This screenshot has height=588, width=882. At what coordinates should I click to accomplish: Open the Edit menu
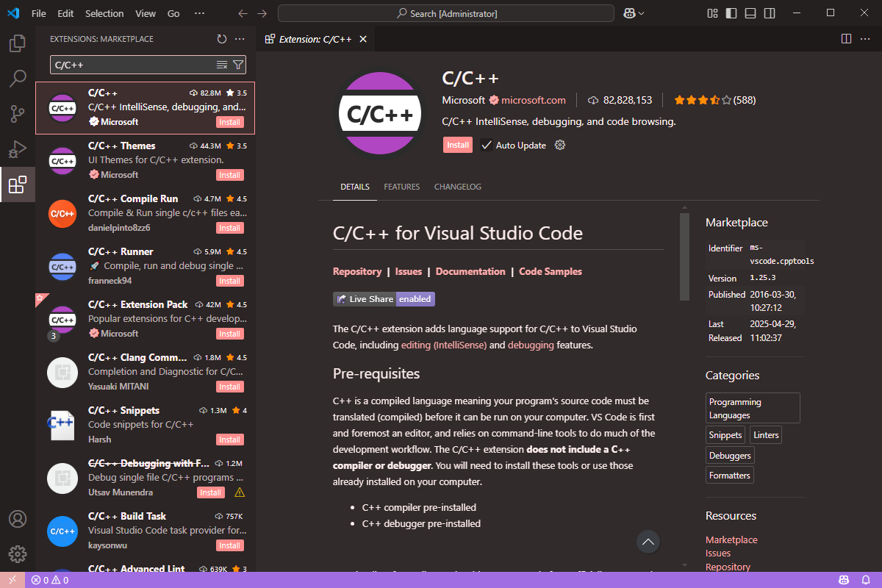click(x=65, y=13)
